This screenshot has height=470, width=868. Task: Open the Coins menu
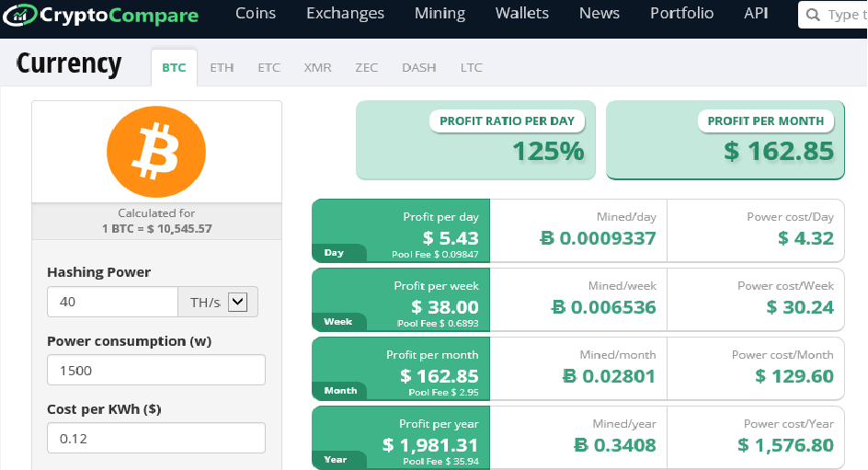[256, 13]
